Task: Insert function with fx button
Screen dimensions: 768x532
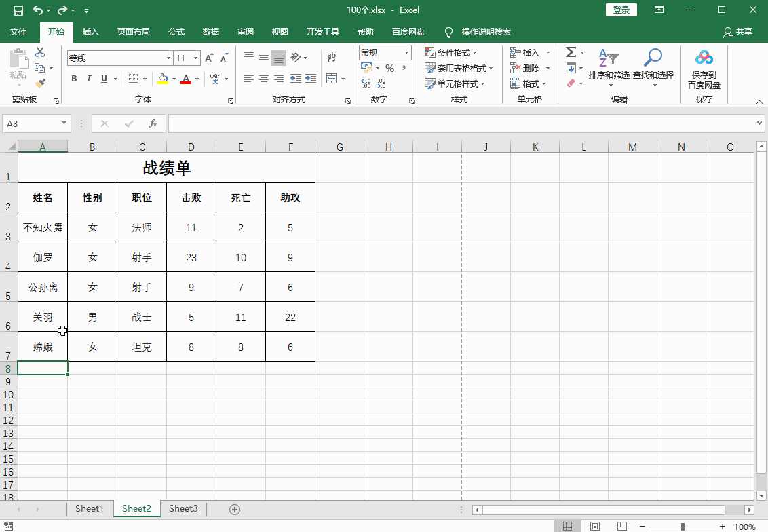Action: 153,124
